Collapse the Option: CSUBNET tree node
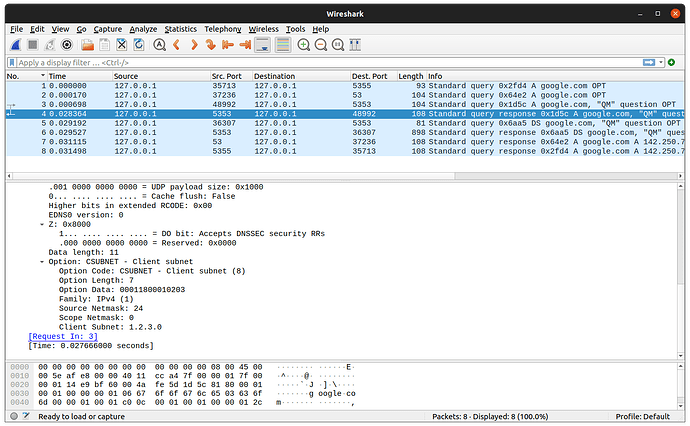 [42, 262]
